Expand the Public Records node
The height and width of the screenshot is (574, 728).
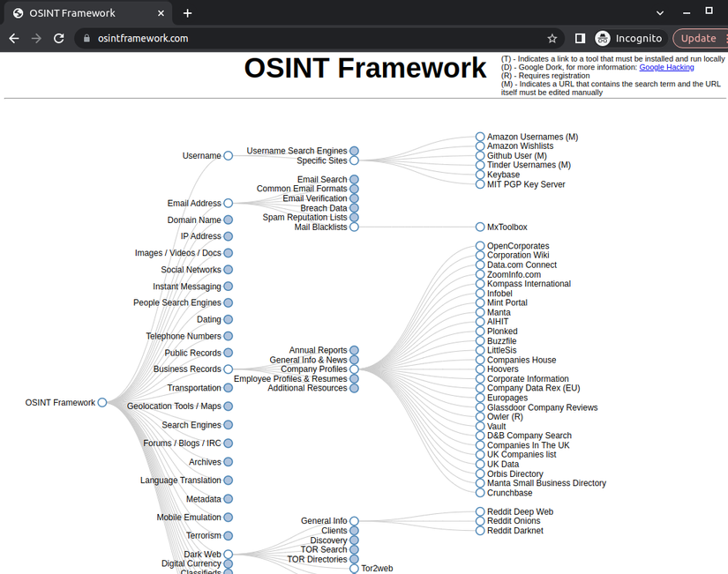(x=228, y=353)
